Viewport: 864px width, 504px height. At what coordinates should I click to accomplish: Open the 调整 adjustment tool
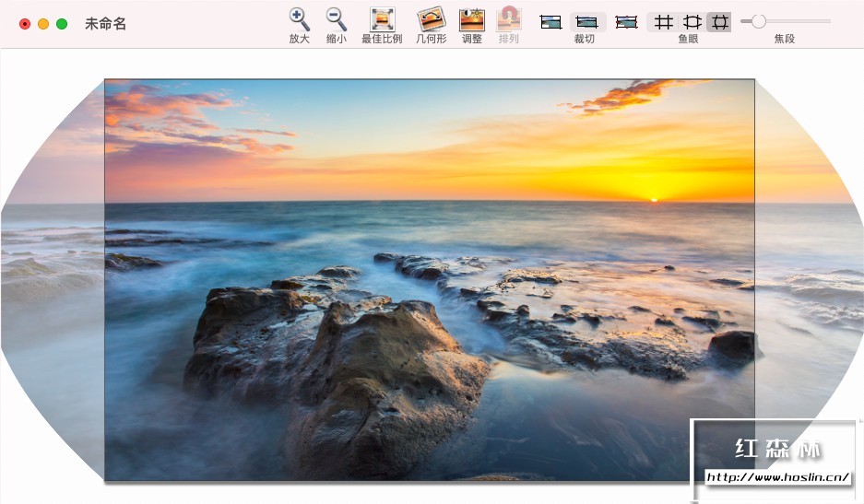pyautogui.click(x=472, y=20)
